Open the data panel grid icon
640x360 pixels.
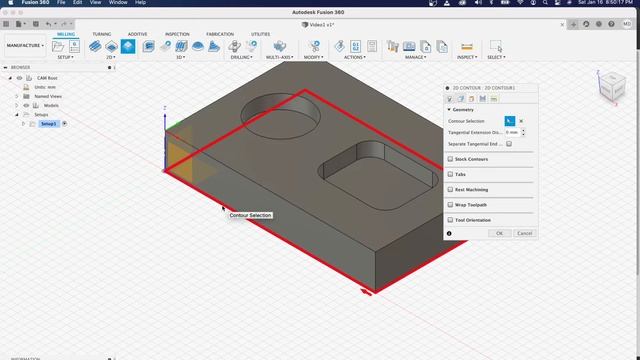pos(6,24)
